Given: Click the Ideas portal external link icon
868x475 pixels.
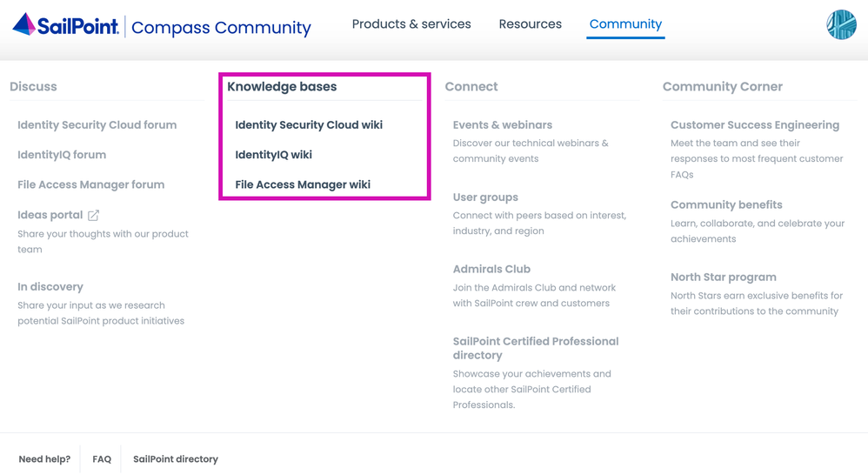Looking at the screenshot, I should tap(93, 215).
